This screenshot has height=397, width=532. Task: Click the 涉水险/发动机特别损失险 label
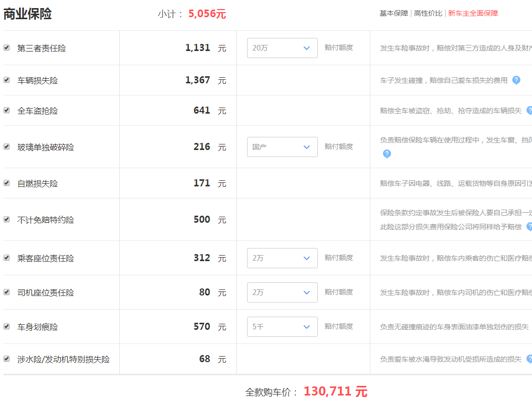(64, 359)
